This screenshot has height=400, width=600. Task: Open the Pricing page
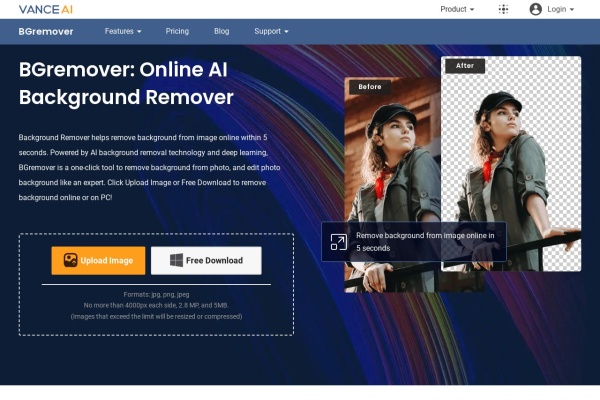(x=177, y=31)
